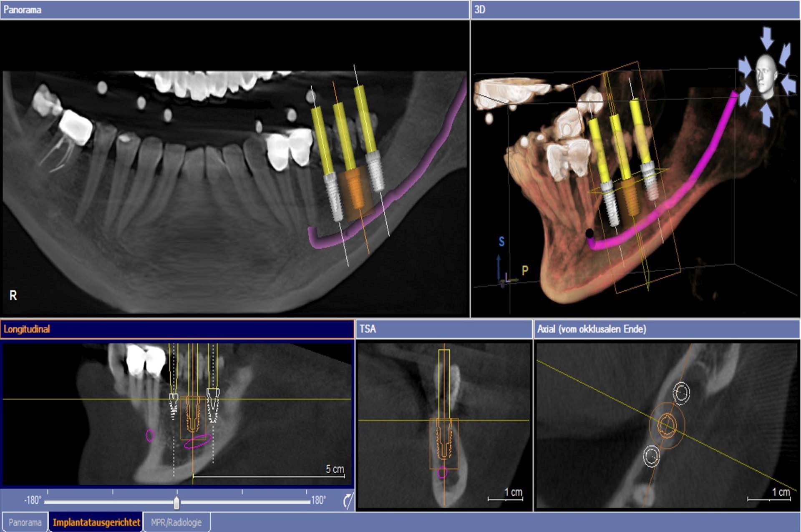The height and width of the screenshot is (532, 801).
Task: Click the top view arrow above head
Action: click(767, 38)
